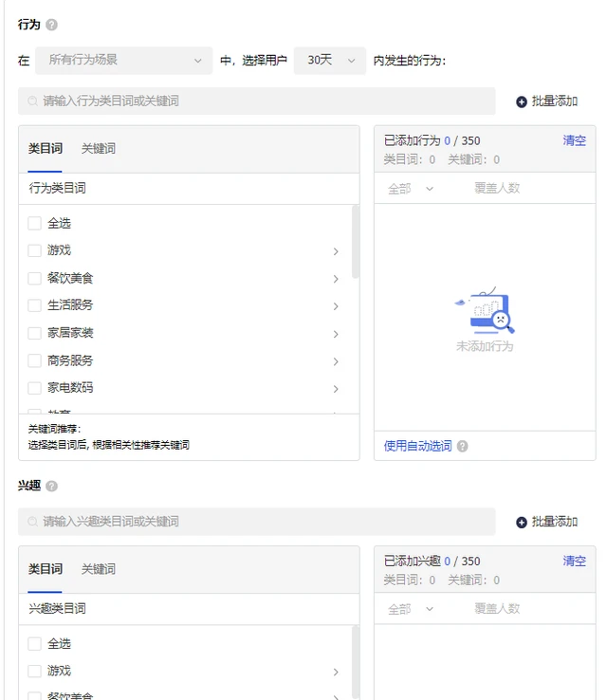
Task: Expand 游戏 category arrow in 行为 list
Action: tap(336, 251)
